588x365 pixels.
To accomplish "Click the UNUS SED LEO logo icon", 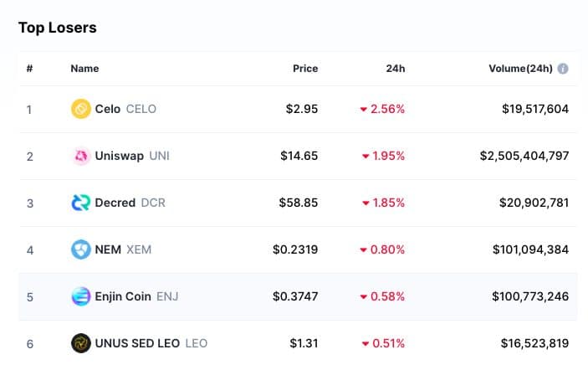I will (81, 343).
